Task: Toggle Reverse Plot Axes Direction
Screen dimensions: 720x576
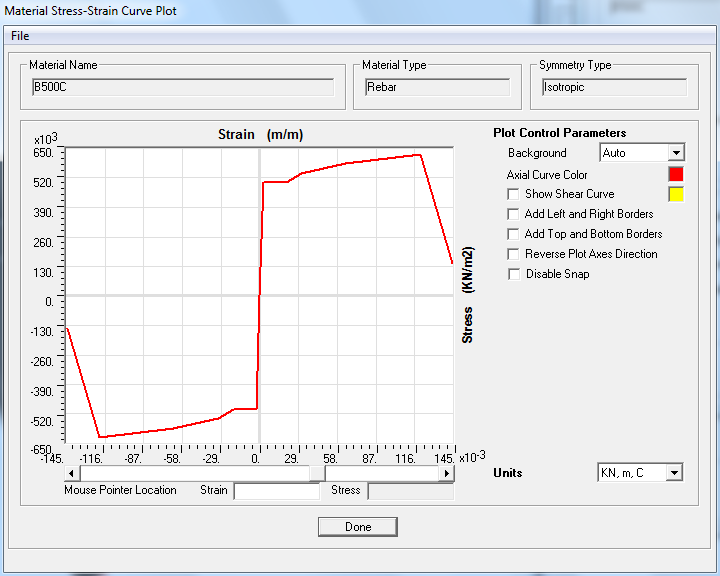Action: click(x=513, y=254)
